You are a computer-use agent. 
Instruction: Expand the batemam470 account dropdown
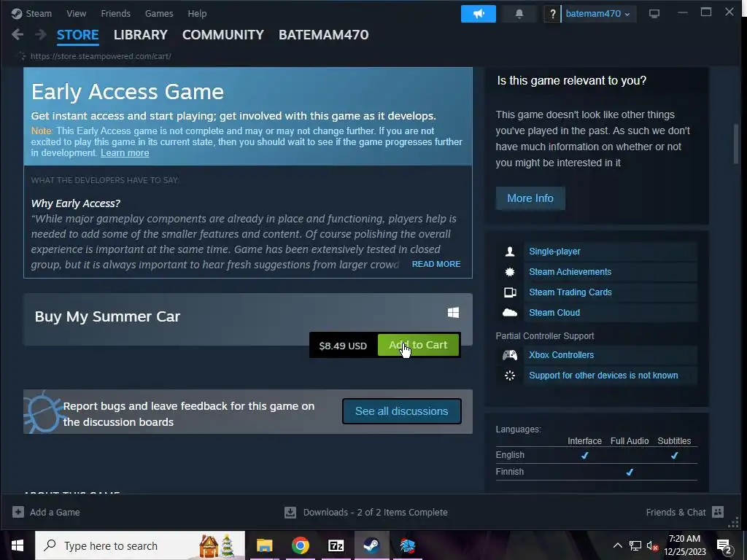tap(598, 14)
